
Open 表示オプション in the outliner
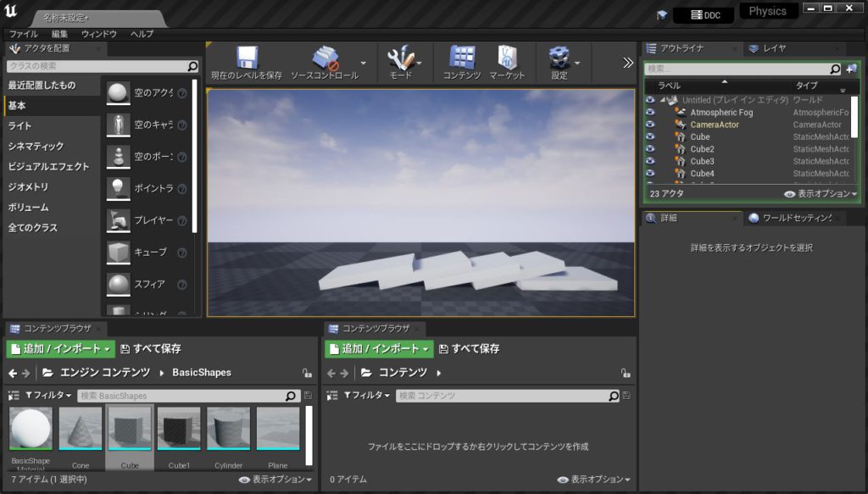pos(821,194)
